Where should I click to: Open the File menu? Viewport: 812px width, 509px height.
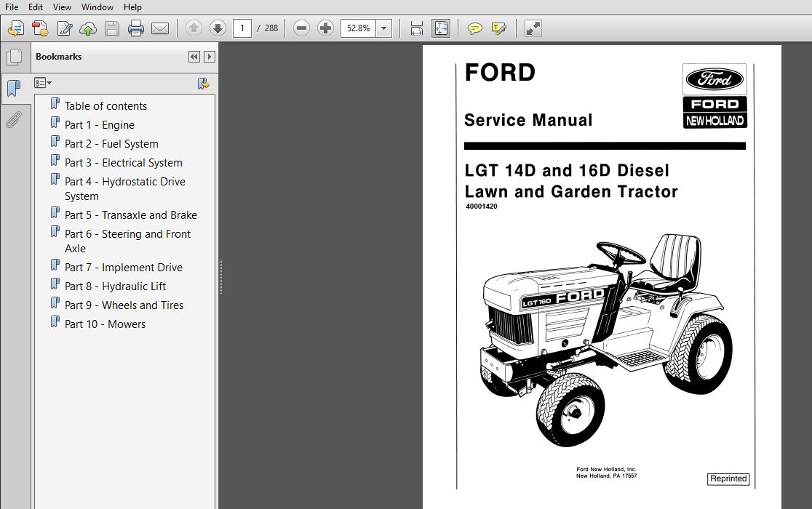click(12, 7)
